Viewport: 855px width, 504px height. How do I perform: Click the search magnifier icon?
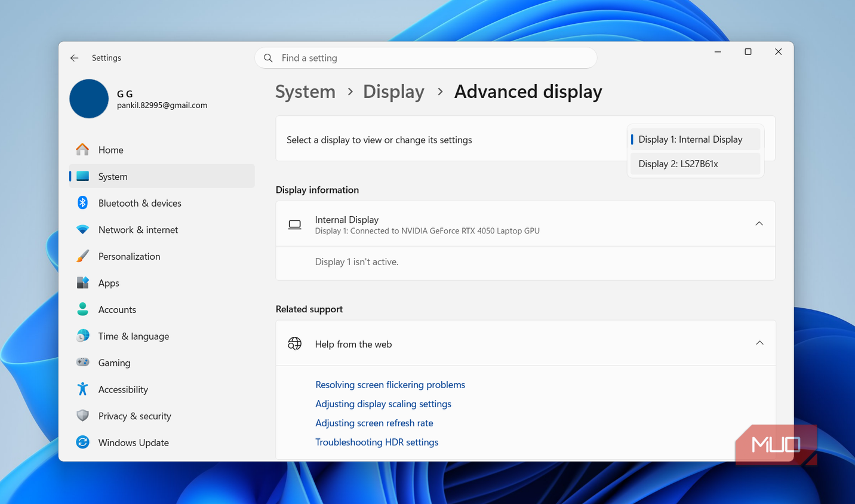coord(269,58)
